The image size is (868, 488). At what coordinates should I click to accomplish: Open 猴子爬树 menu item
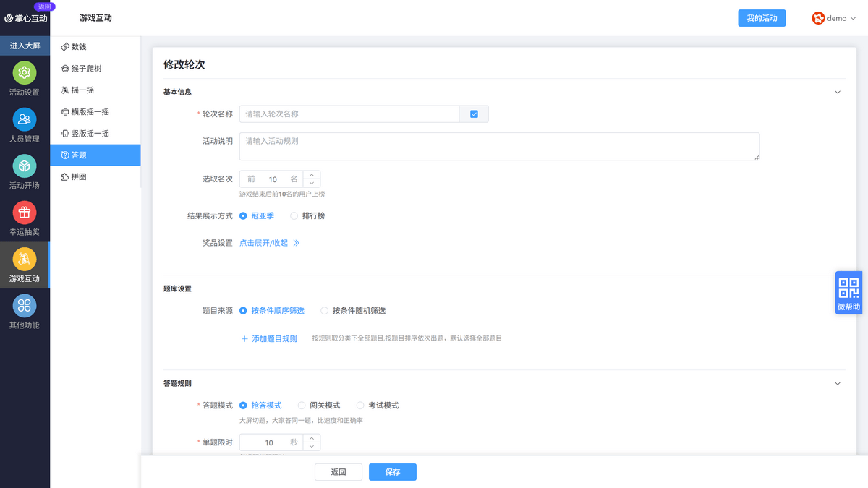tap(95, 68)
